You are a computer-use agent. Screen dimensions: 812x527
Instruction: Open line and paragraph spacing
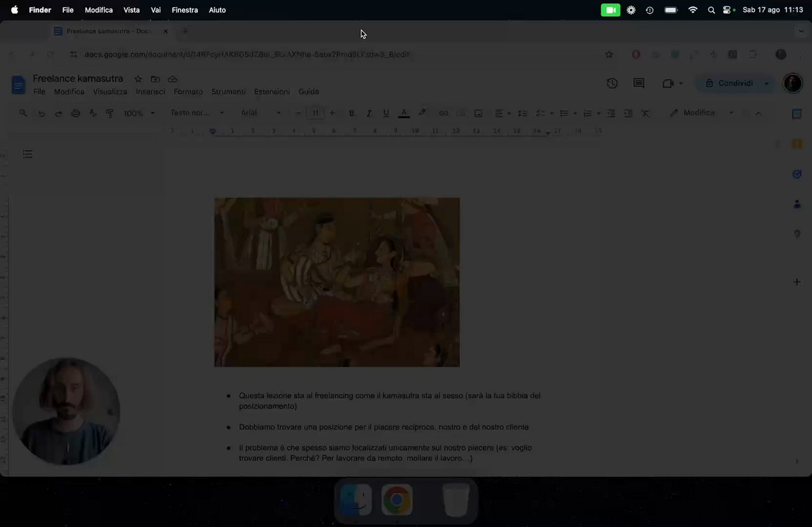[x=523, y=113]
